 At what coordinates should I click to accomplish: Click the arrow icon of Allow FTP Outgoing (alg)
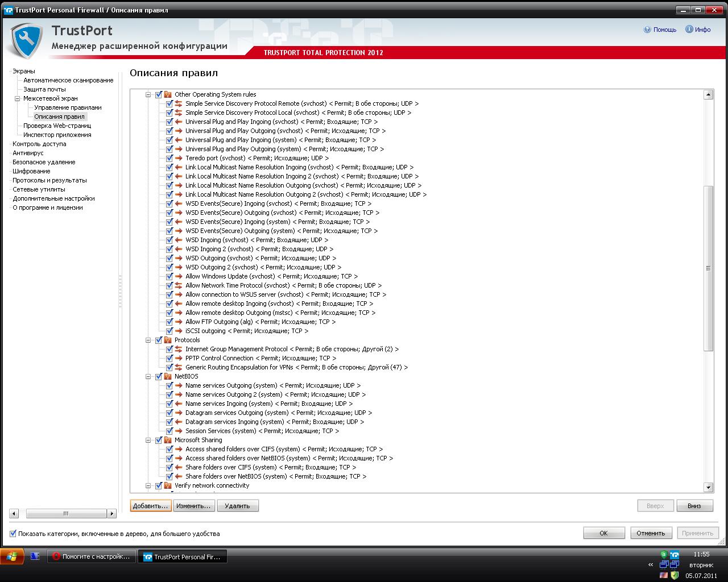[179, 322]
